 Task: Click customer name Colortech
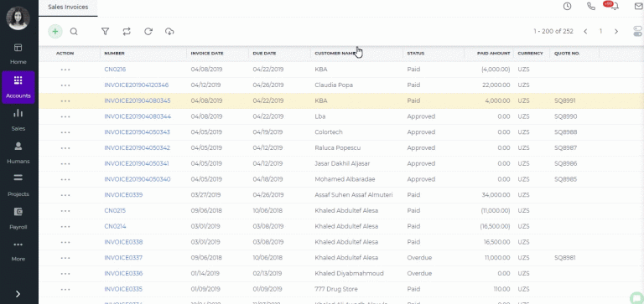329,132
